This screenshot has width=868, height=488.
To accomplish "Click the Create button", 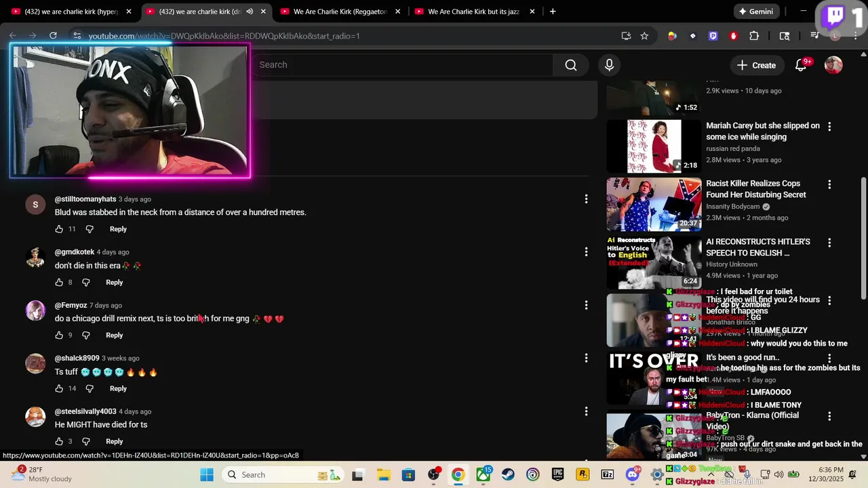I will click(756, 65).
